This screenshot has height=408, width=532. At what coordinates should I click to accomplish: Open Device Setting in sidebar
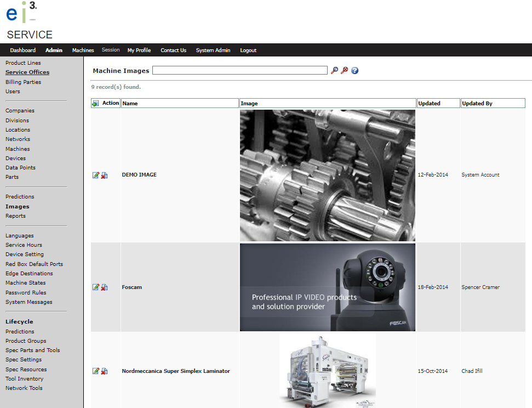click(x=25, y=254)
